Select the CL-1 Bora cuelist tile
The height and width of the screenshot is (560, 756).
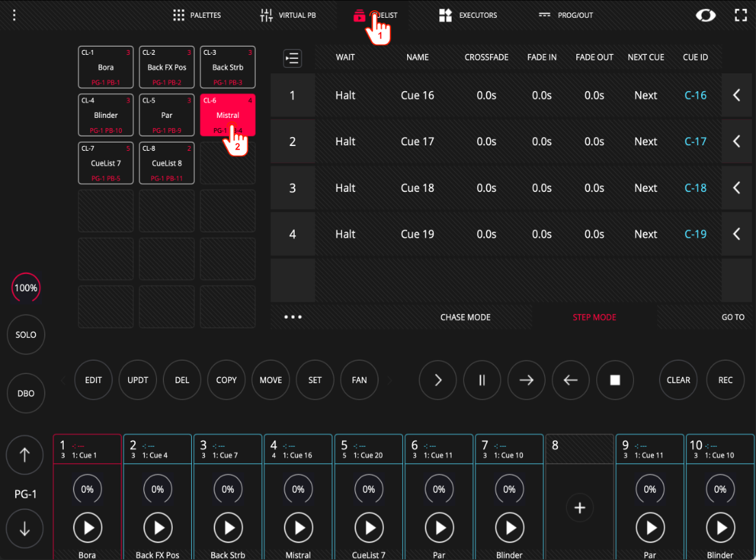click(106, 67)
